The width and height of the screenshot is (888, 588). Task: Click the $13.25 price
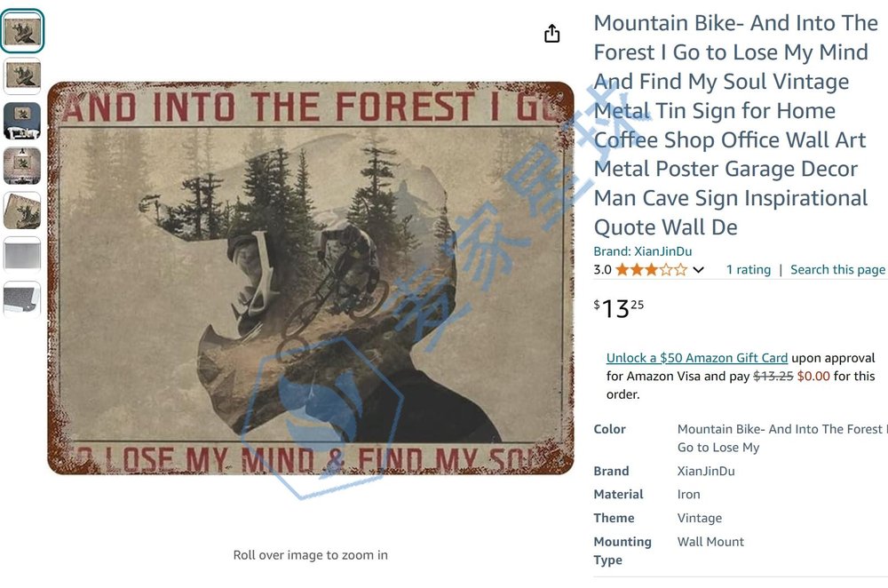point(620,308)
